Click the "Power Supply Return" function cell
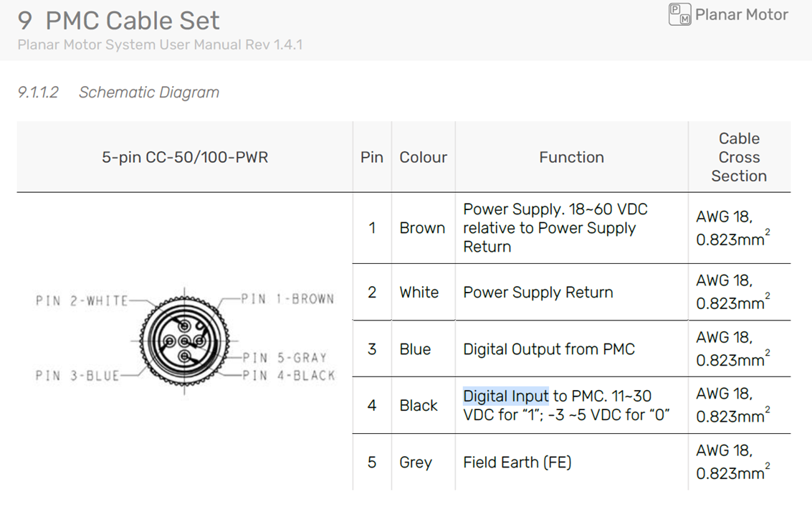 [x=538, y=293]
